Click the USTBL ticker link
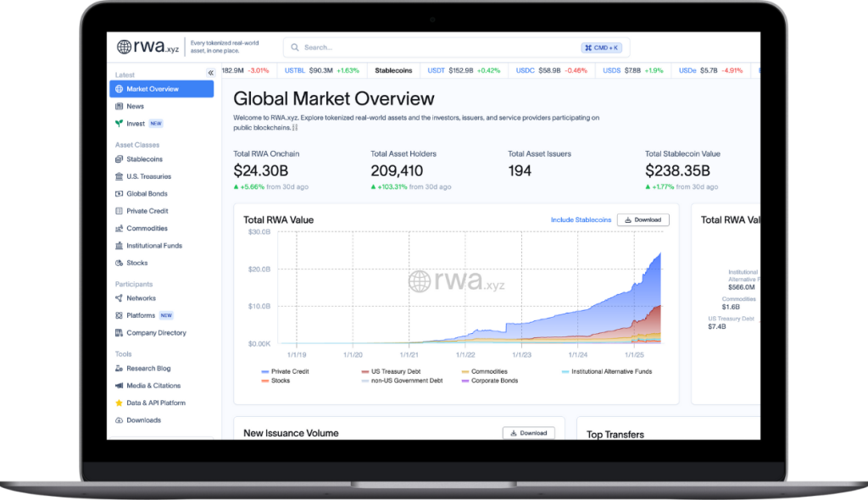 [x=294, y=70]
